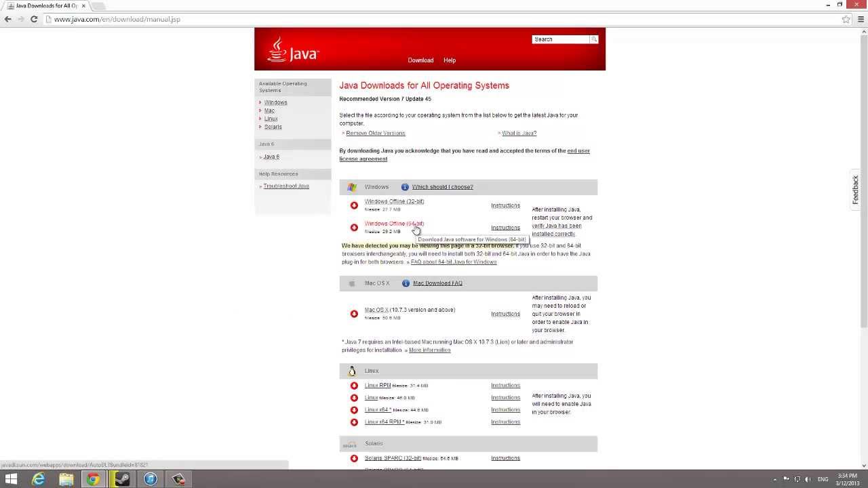Open Instructions for Mac OS X
Screen dimensions: 868x488
(505, 314)
